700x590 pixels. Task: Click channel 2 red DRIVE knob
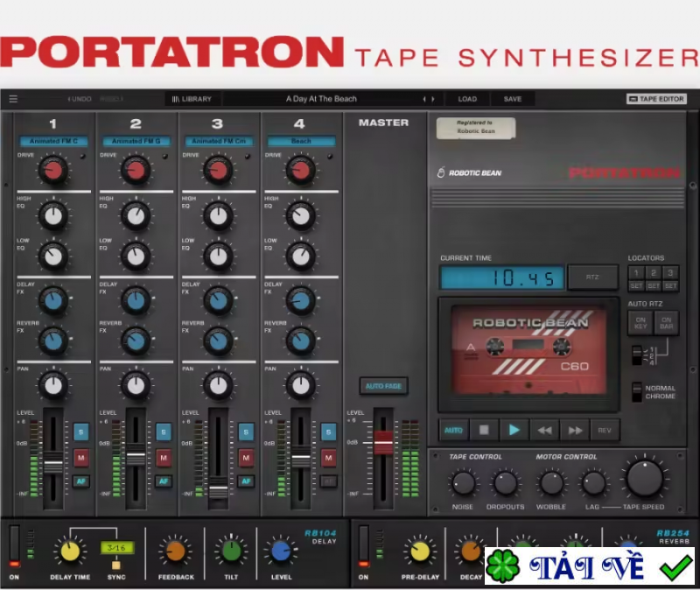coord(136,170)
